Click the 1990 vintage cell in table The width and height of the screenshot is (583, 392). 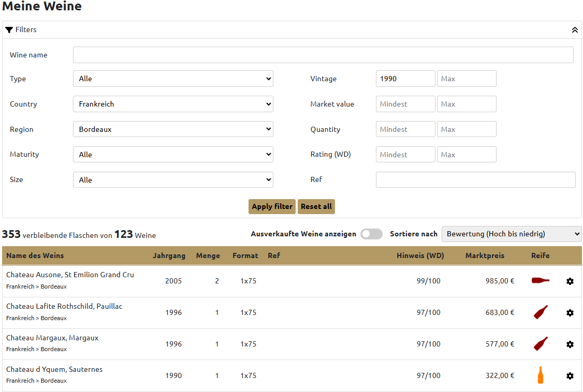173,375
